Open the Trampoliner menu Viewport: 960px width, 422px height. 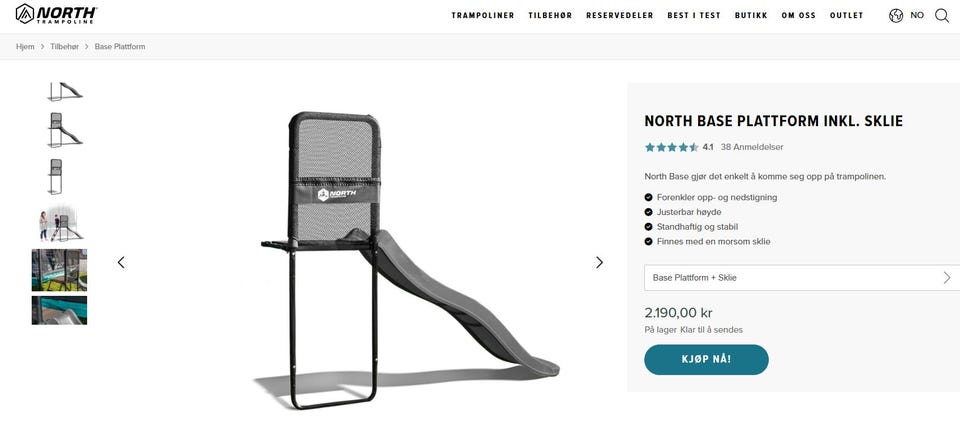coord(483,15)
